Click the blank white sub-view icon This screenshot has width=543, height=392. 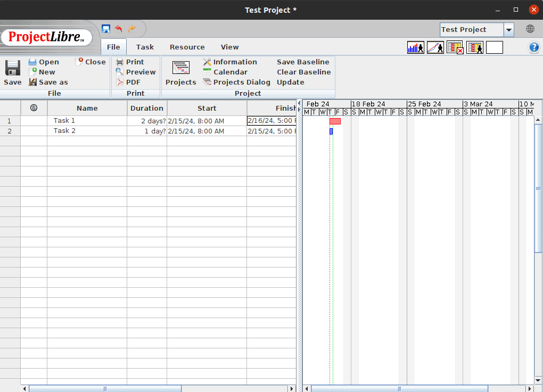[x=495, y=47]
